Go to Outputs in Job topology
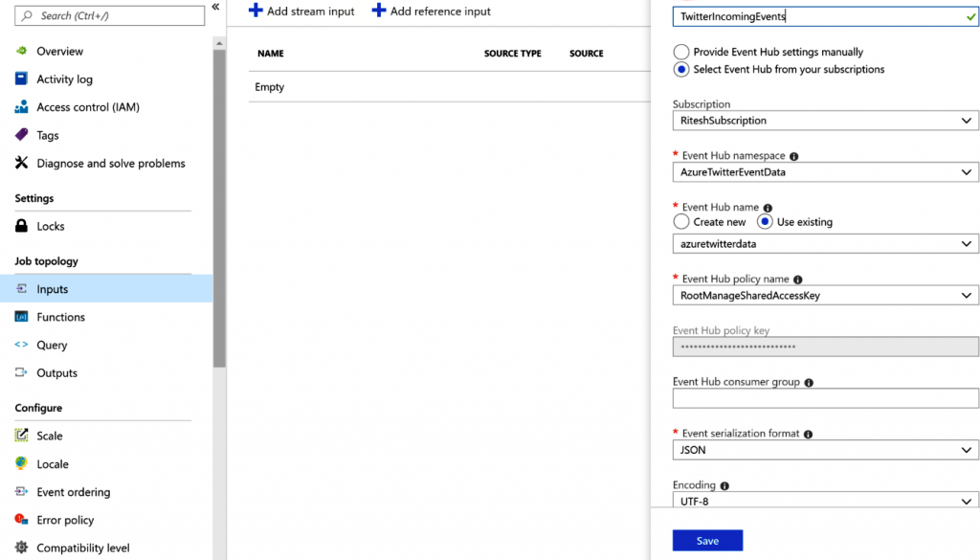 (x=56, y=372)
